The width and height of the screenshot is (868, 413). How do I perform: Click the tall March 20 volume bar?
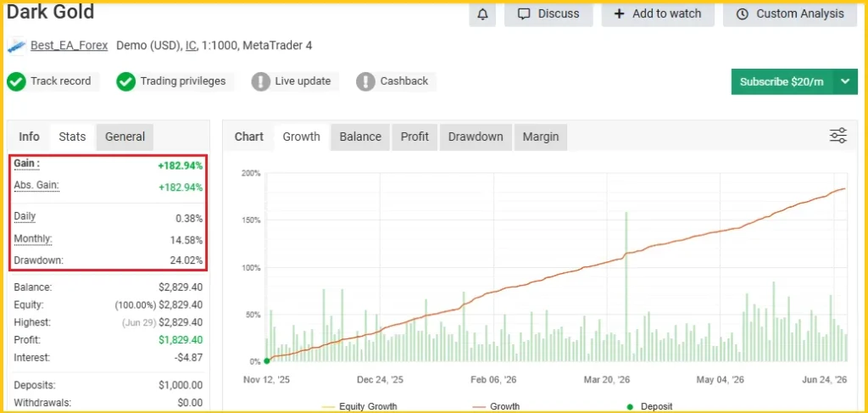(626, 287)
